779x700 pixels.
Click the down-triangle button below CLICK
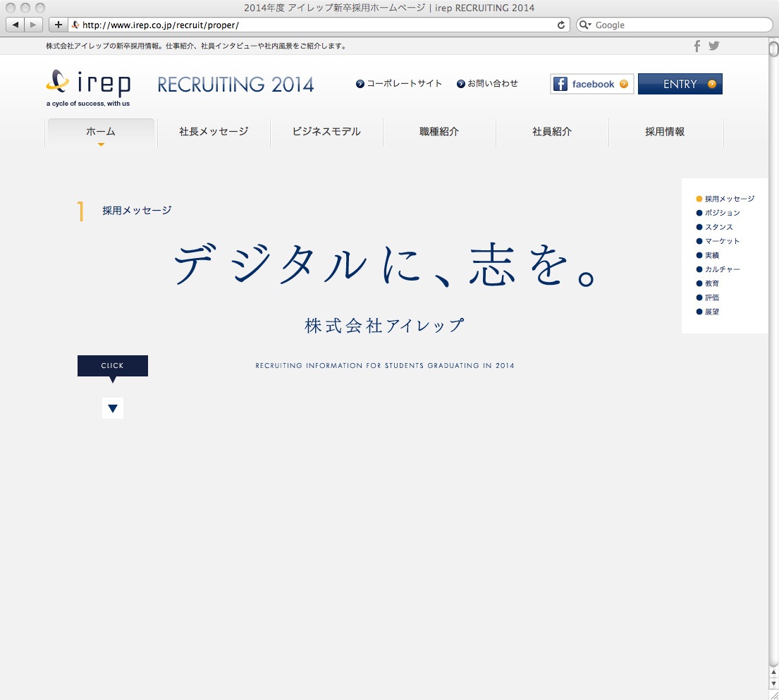(x=113, y=408)
